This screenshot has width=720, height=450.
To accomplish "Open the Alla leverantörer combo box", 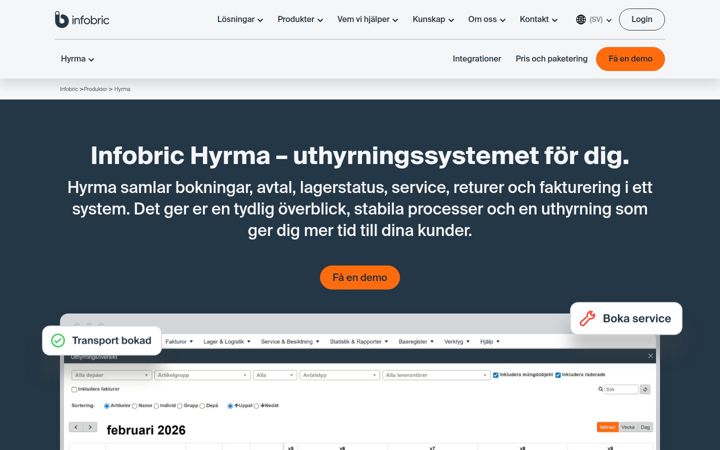I will pos(436,375).
